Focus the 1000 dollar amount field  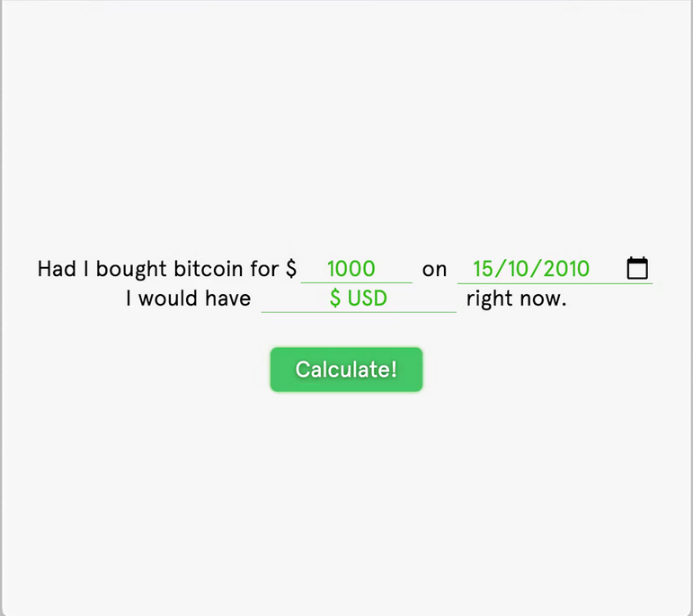[x=356, y=269]
